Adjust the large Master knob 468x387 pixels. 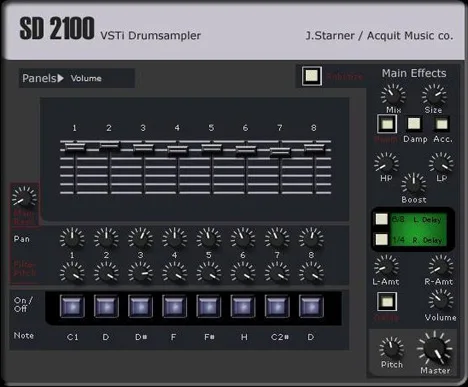(x=435, y=349)
